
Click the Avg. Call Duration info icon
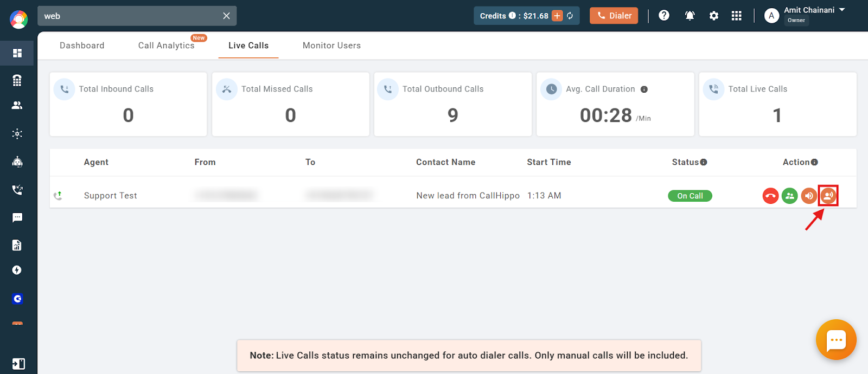644,89
